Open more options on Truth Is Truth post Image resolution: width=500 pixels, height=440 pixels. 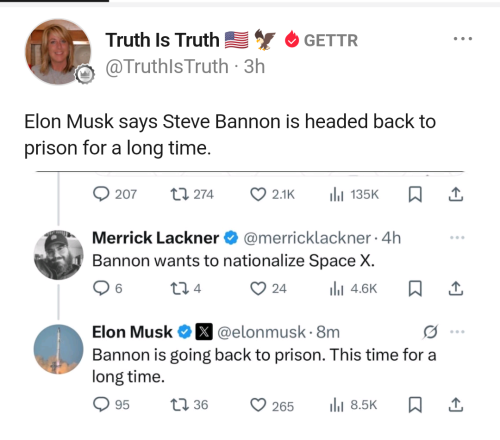pos(463,39)
